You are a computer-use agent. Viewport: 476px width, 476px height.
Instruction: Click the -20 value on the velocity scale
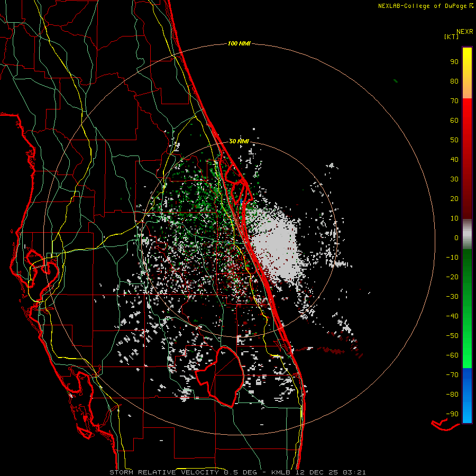452,277
